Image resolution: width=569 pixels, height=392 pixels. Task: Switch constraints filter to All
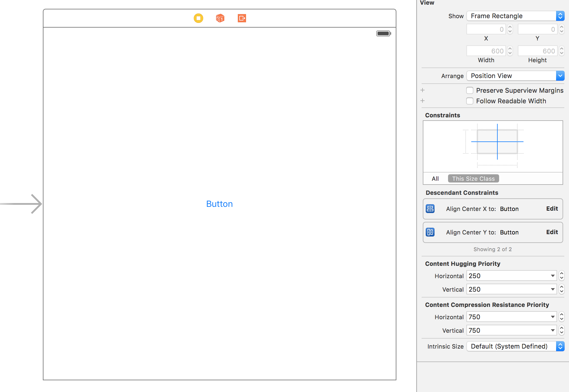pos(435,179)
